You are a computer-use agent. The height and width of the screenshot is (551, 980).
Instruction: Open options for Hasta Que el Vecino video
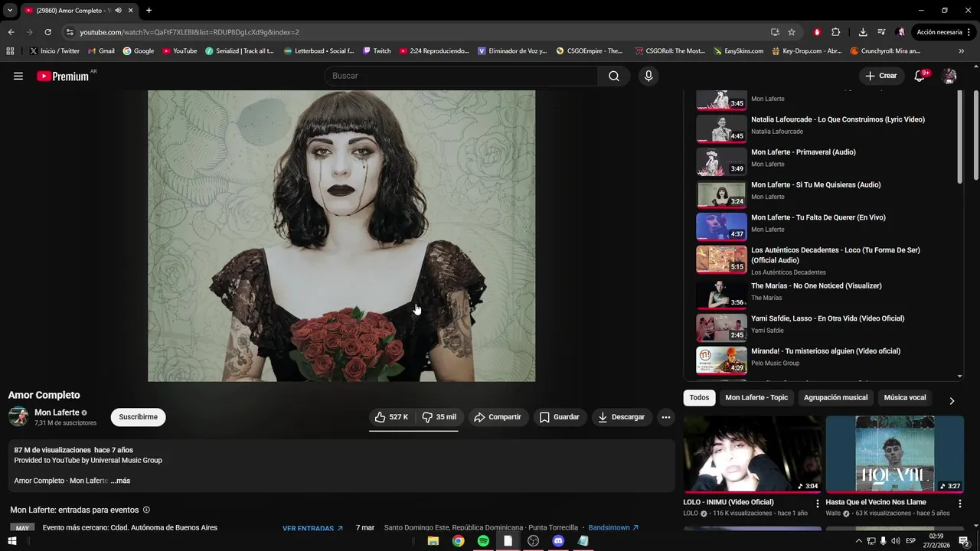[x=959, y=504]
